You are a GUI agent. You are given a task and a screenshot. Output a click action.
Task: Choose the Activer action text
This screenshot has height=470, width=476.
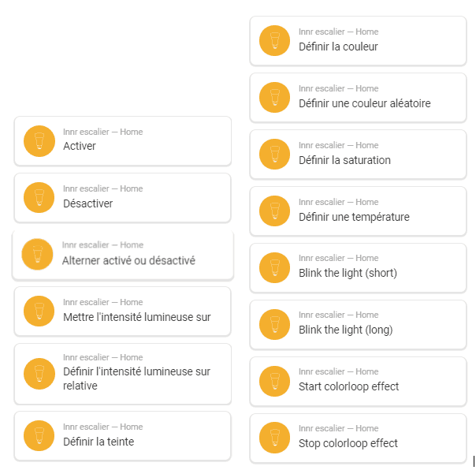(x=80, y=147)
